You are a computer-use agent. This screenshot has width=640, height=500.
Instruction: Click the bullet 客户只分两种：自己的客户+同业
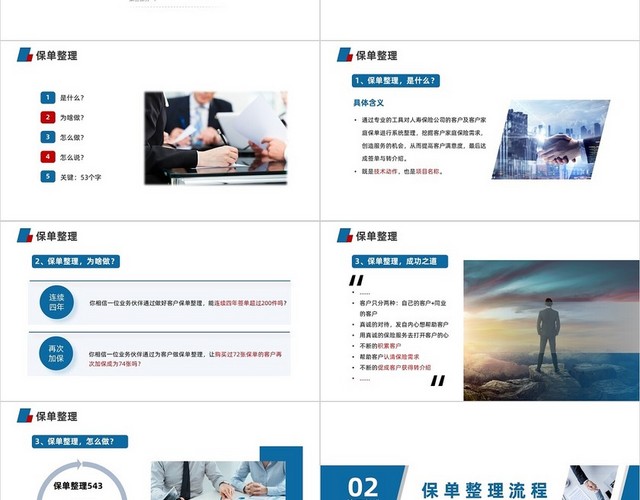pyautogui.click(x=403, y=303)
